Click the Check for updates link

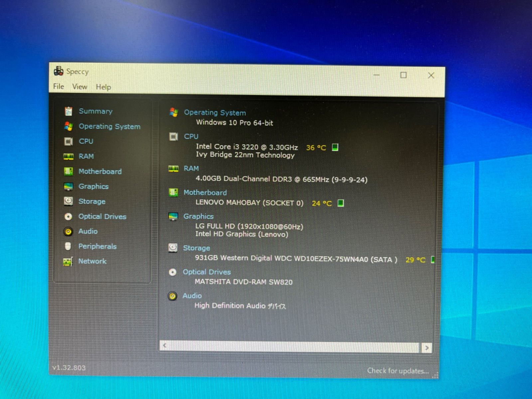[398, 371]
